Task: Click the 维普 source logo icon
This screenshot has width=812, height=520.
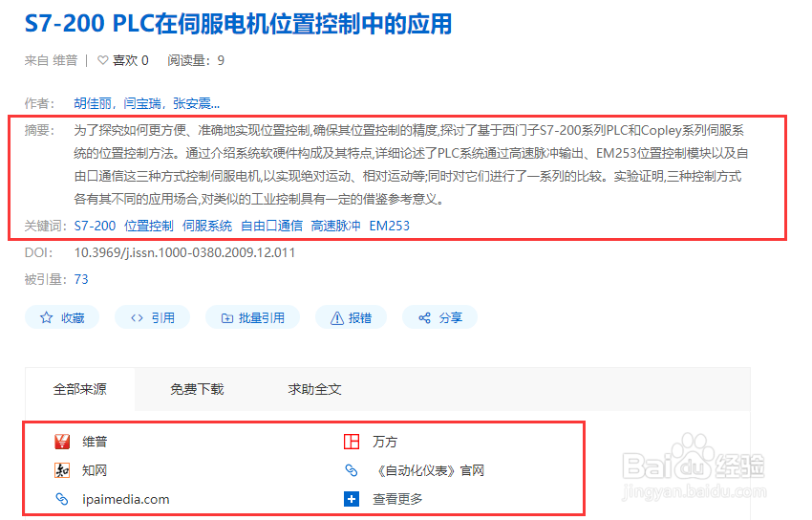Action: (x=62, y=442)
